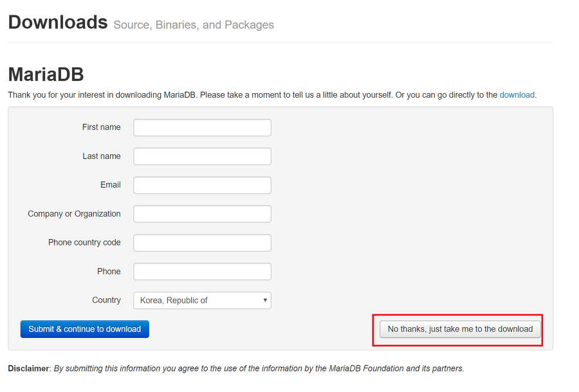Image resolution: width=579 pixels, height=392 pixels.
Task: Click the "Last name" label
Action: pos(102,156)
